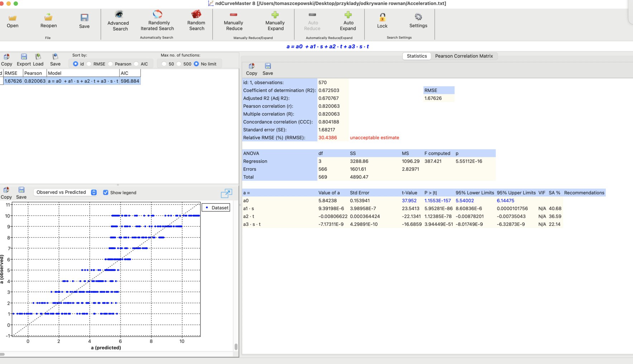Image resolution: width=633 pixels, height=364 pixels.
Task: Export the model list
Action: tap(24, 60)
